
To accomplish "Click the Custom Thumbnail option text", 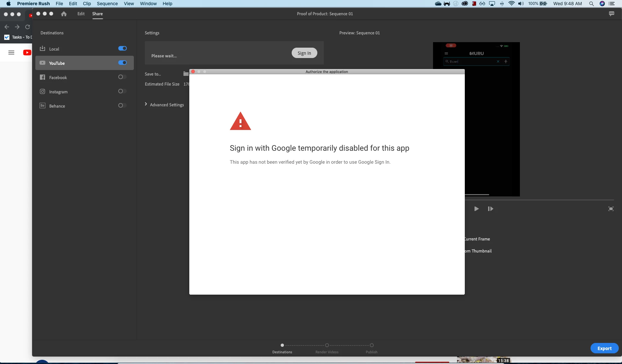I will click(478, 251).
